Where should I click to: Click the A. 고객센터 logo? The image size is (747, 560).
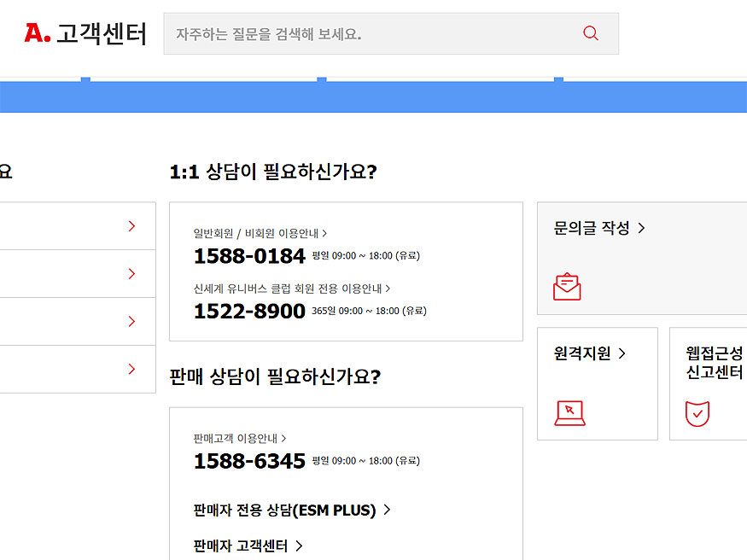tap(85, 33)
